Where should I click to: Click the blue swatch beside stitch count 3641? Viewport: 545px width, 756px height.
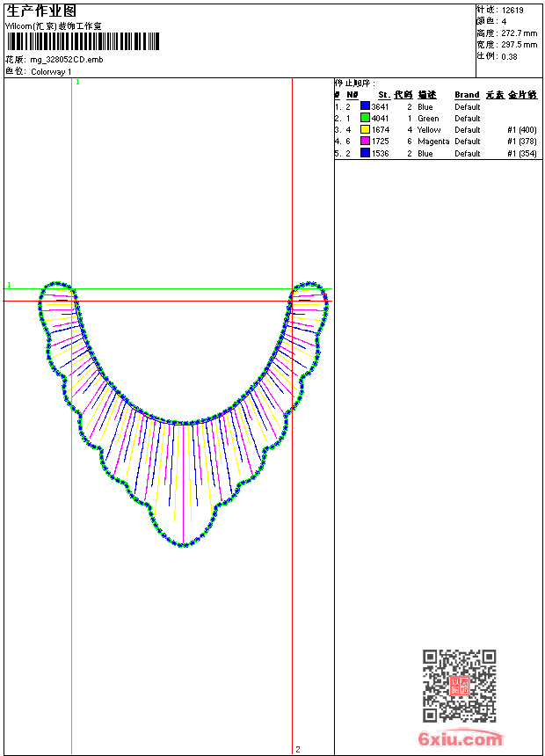[x=365, y=106]
